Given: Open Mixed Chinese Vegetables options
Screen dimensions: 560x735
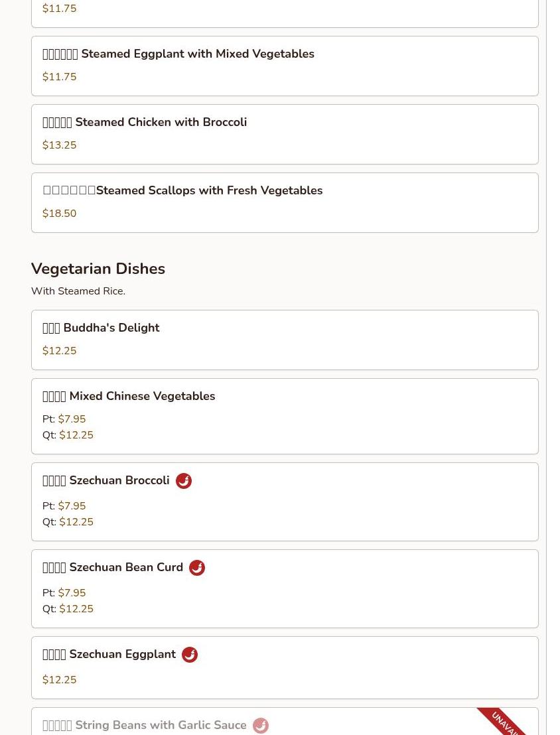Looking at the screenshot, I should pos(142,397).
